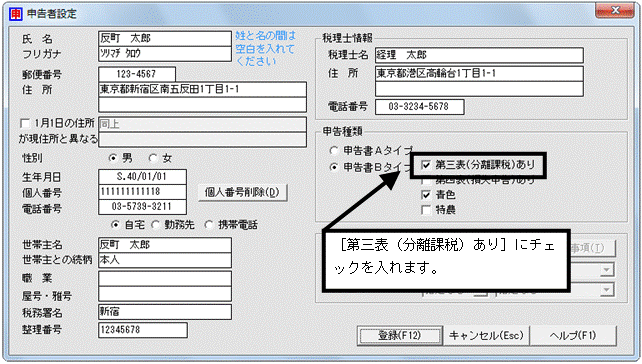The image size is (642, 364).
Task: Click the 申告種類 group label
Action: pyautogui.click(x=342, y=131)
